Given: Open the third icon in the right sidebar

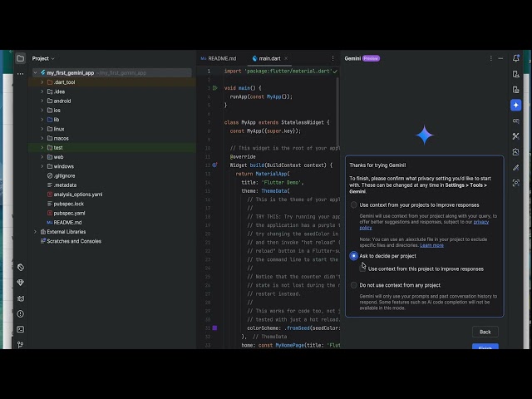Looking at the screenshot, I should pyautogui.click(x=515, y=90).
